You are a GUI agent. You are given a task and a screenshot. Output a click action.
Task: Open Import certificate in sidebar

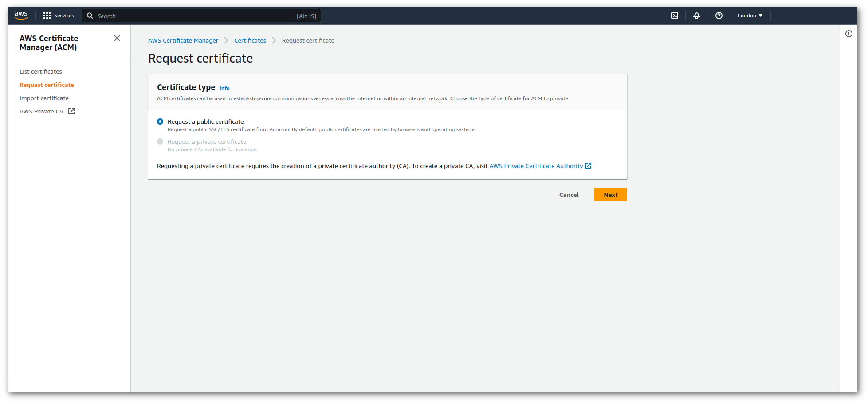[x=44, y=98]
